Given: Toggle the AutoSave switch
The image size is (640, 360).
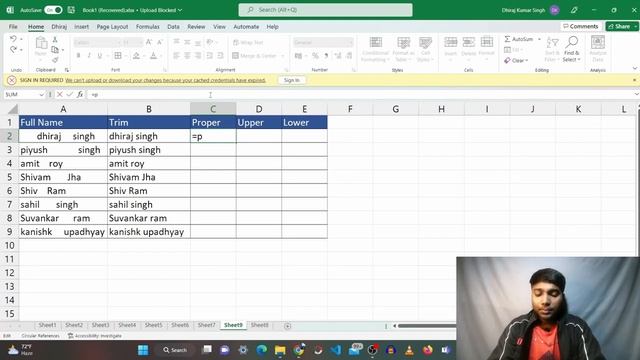Looking at the screenshot, I should point(53,10).
